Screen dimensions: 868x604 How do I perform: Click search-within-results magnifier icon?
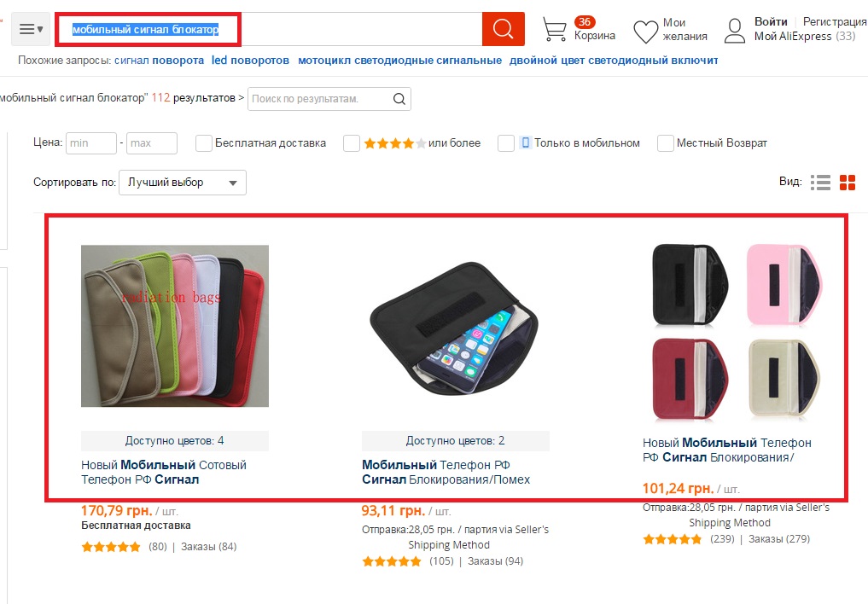399,99
